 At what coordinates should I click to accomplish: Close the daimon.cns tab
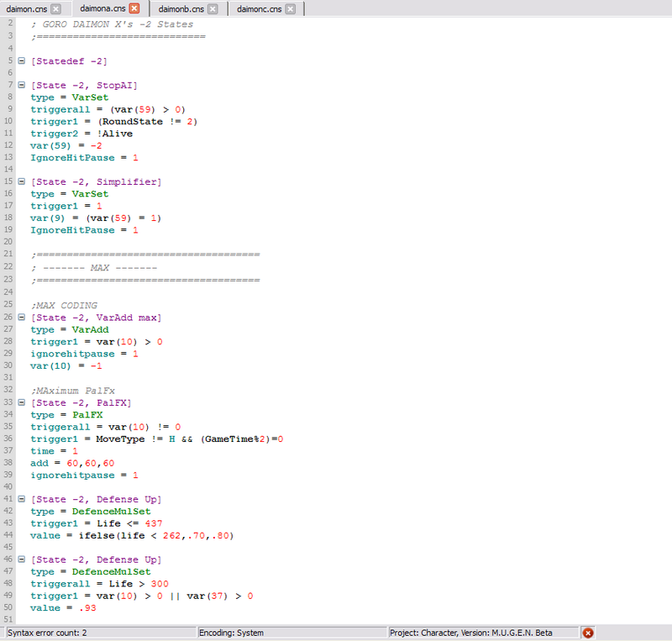point(55,9)
